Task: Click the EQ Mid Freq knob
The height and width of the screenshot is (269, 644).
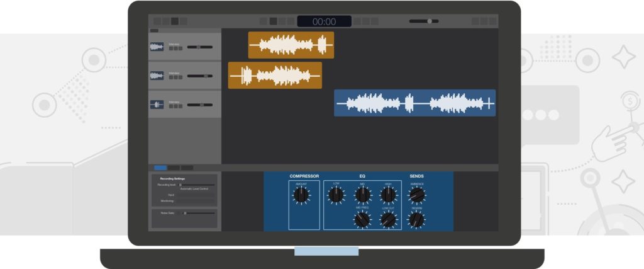Action: (x=362, y=219)
